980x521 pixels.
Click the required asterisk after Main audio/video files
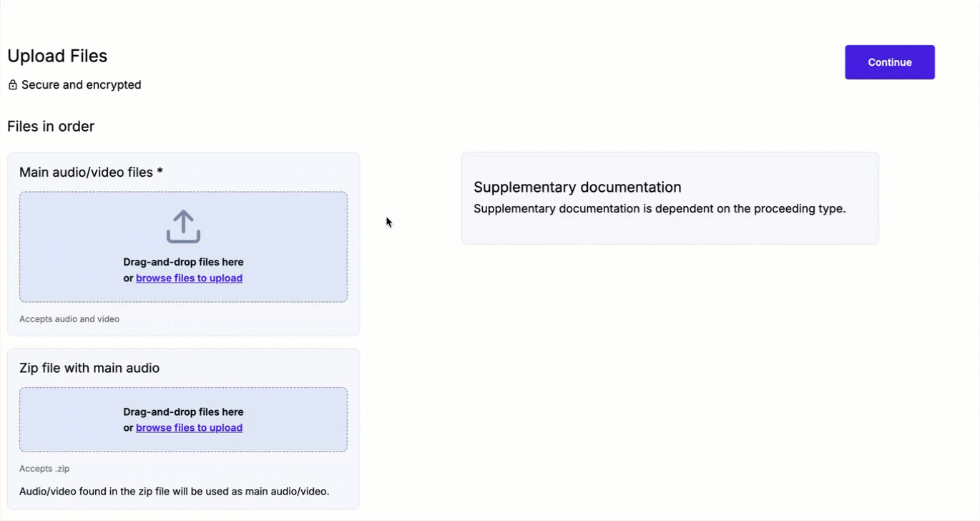pyautogui.click(x=160, y=172)
